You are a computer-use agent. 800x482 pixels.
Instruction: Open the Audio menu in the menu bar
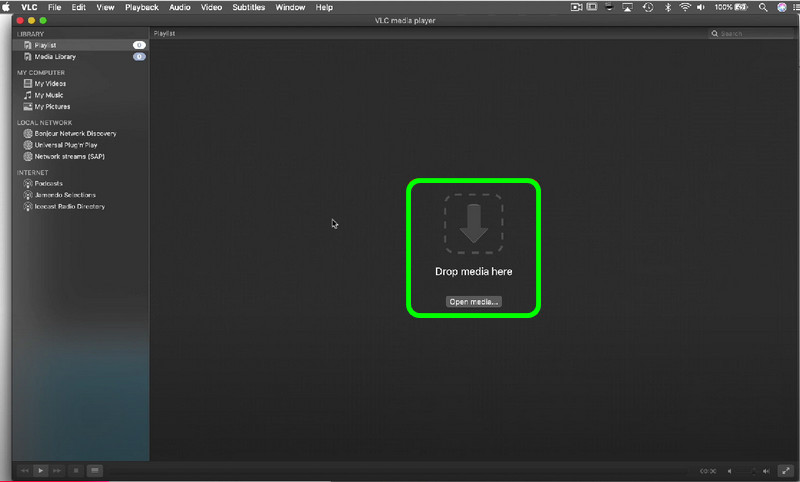coord(180,7)
